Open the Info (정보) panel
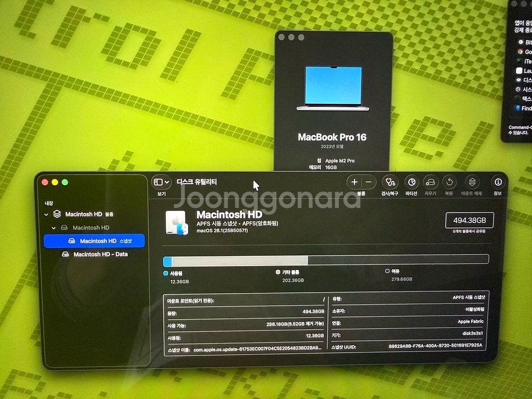Viewport: 532px width, 399px height. click(x=497, y=182)
